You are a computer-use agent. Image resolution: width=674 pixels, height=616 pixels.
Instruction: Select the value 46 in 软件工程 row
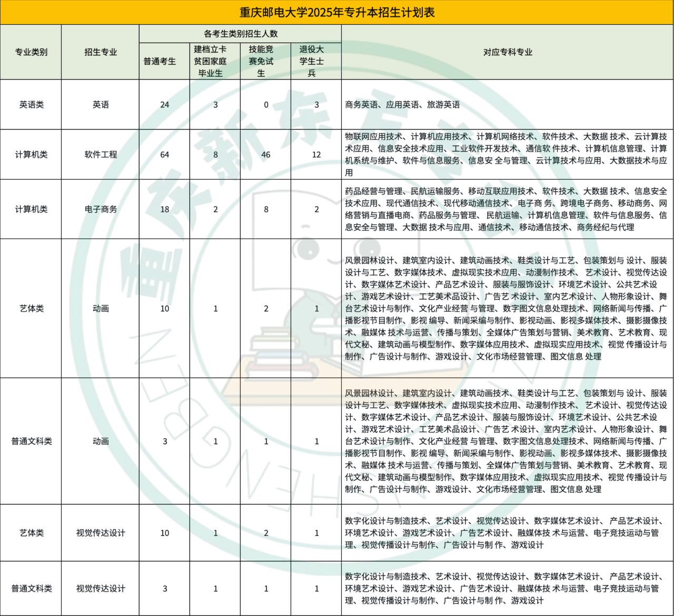(x=266, y=155)
